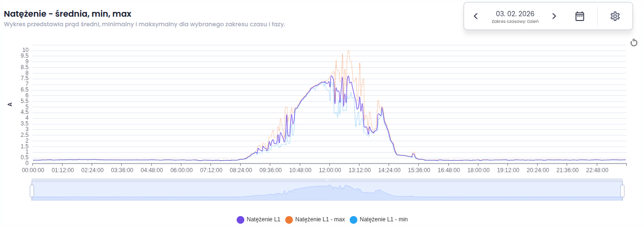
Task: Click the 12:00:00 label on the time axis
Action: click(x=330, y=170)
